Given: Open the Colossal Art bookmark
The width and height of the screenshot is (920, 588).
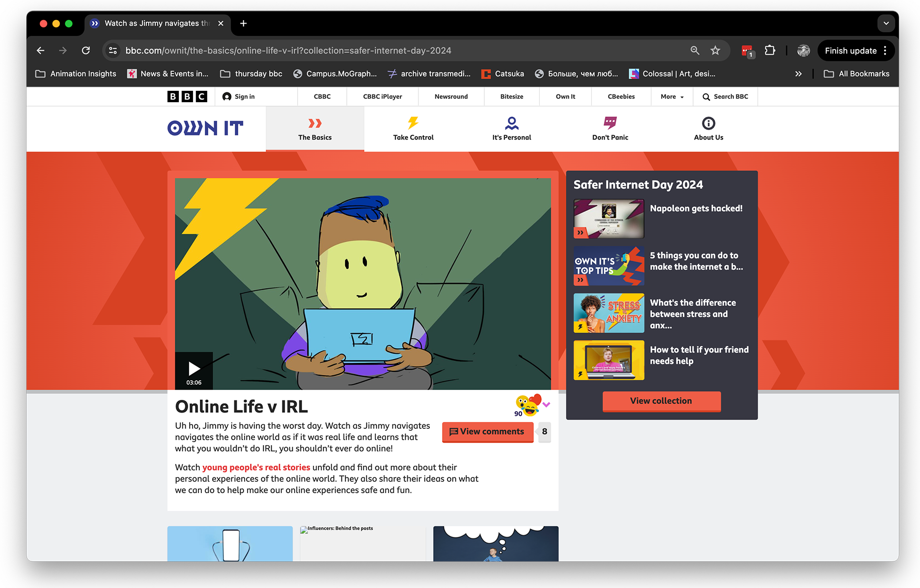Looking at the screenshot, I should pos(672,74).
